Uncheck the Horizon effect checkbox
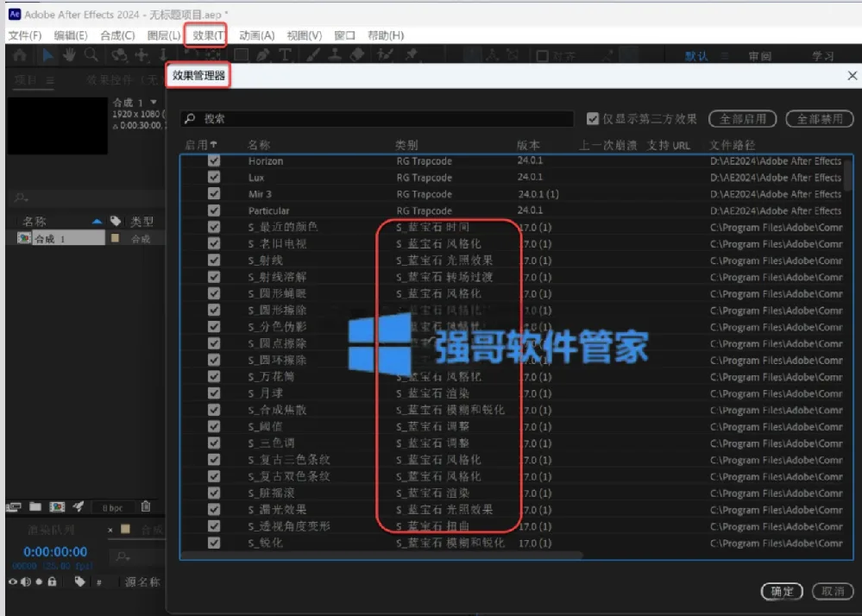Viewport: 862px width, 616px height. 214,160
